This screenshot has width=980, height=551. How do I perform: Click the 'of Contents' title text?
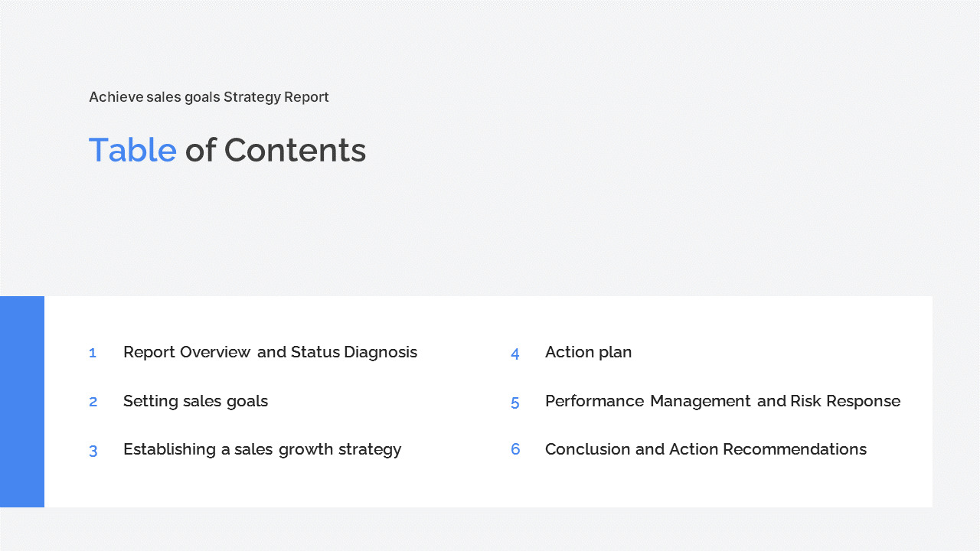click(x=276, y=150)
